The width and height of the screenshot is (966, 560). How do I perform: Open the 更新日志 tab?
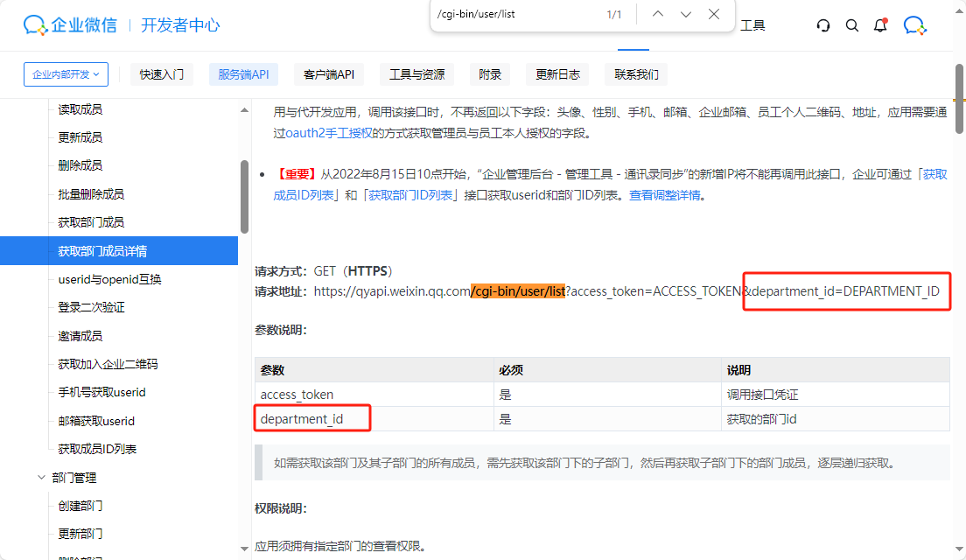pos(556,73)
